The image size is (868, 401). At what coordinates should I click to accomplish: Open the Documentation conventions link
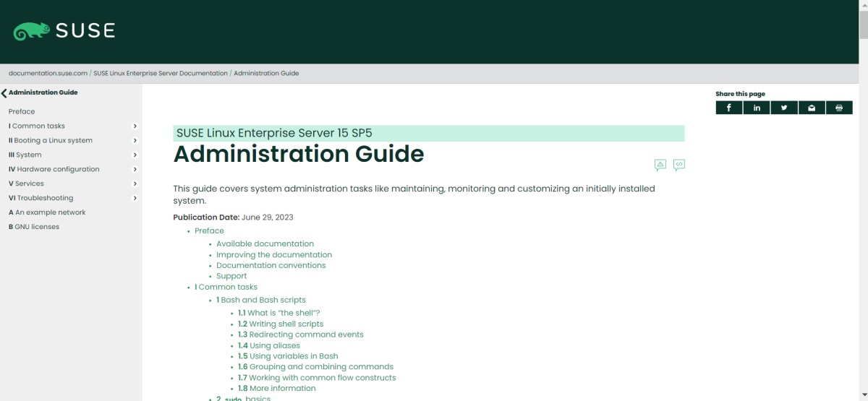271,265
